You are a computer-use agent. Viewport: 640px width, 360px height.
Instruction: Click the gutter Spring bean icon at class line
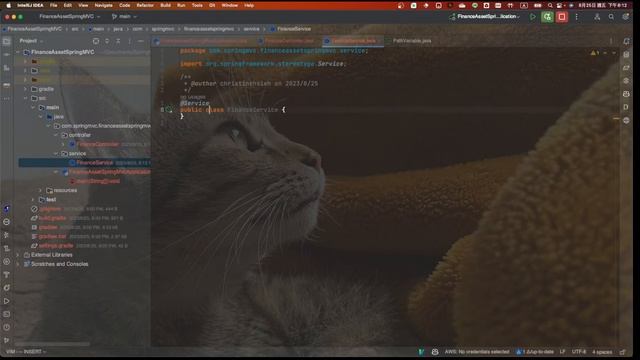[x=169, y=110]
